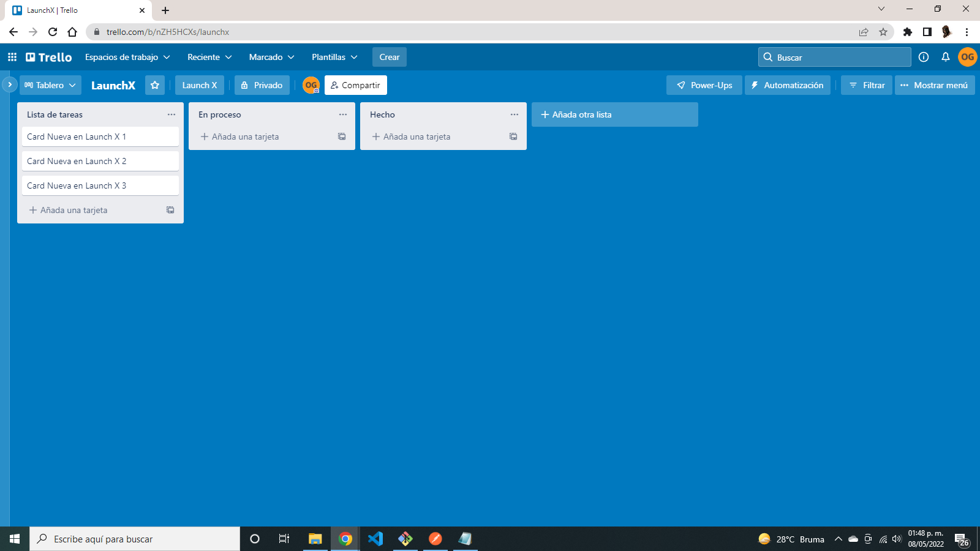Go to Trello home logo
This screenshot has height=551, width=980.
coord(49,57)
